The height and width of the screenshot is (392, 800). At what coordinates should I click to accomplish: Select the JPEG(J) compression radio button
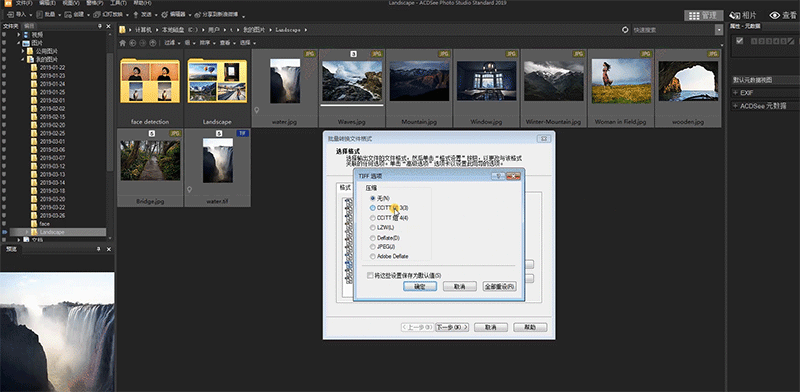coord(373,247)
